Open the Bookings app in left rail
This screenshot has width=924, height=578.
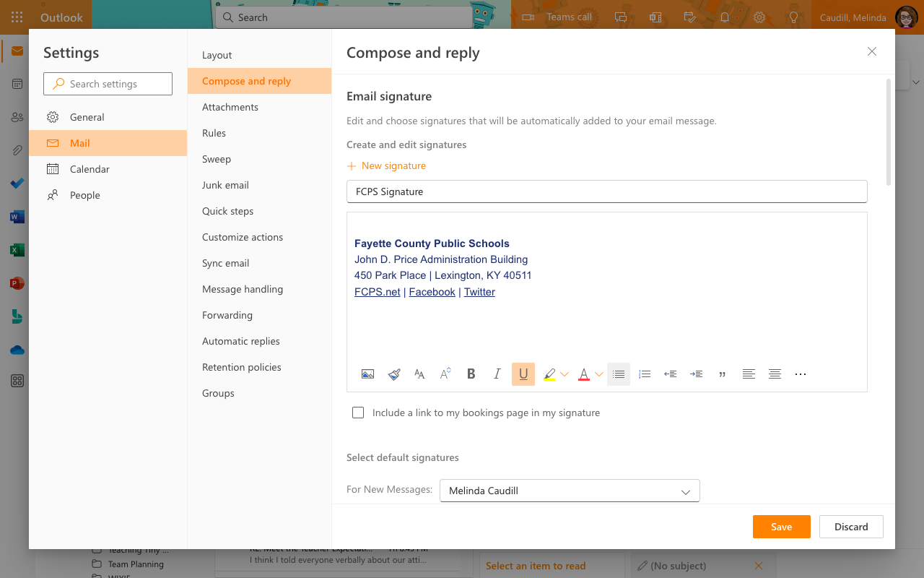17,316
